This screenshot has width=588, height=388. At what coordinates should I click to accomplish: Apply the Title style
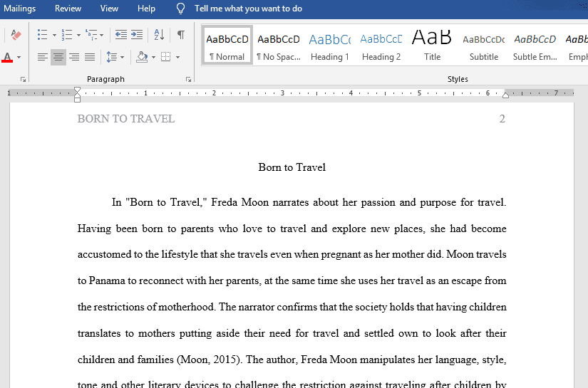433,46
